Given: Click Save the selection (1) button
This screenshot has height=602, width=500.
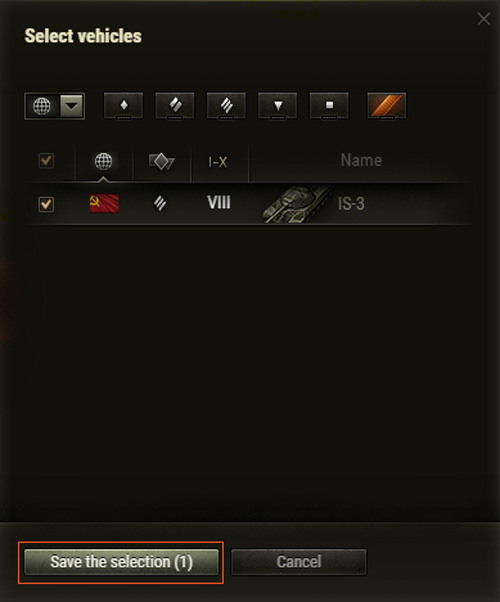Looking at the screenshot, I should 121,562.
